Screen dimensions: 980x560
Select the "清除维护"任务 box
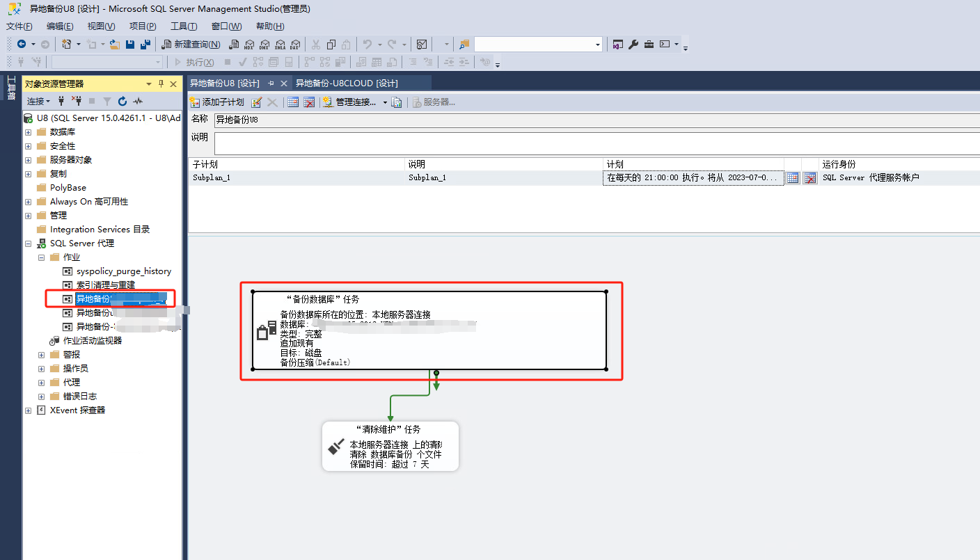[390, 446]
